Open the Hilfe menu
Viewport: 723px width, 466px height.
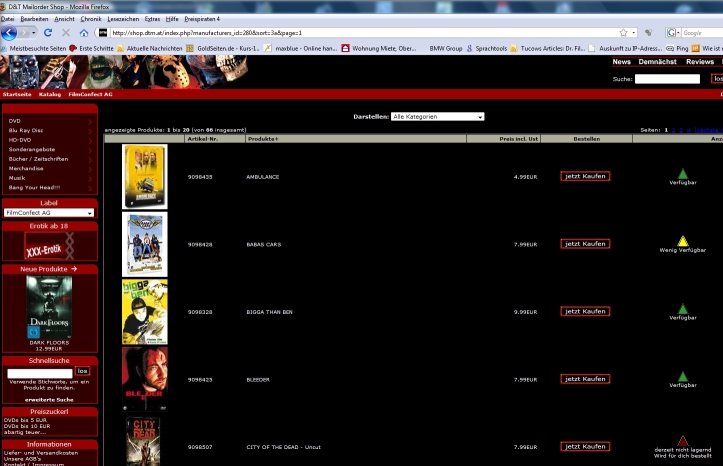point(172,19)
